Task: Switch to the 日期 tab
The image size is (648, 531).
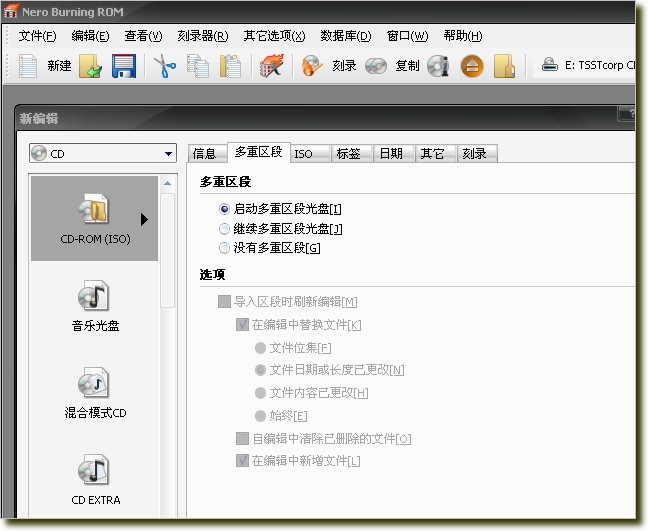Action: pos(394,154)
